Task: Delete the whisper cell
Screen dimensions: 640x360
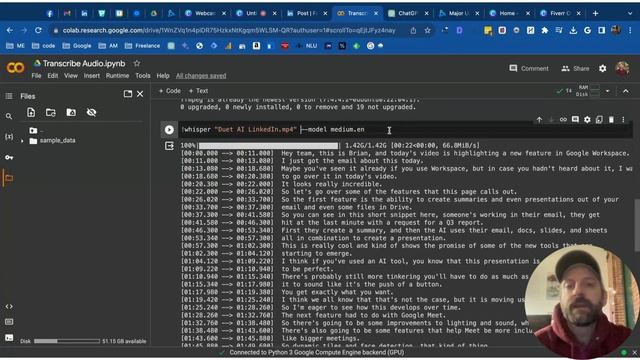Action: [611, 120]
